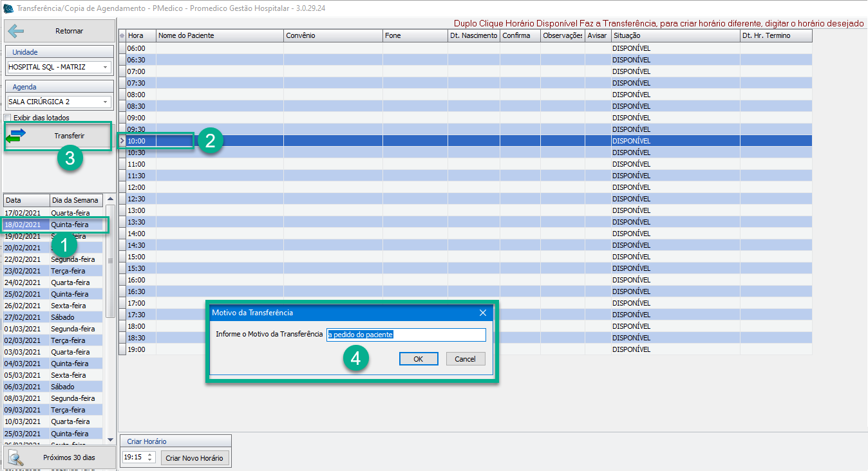Click the Transferir swap arrows icon
868x471 pixels.
click(x=16, y=136)
